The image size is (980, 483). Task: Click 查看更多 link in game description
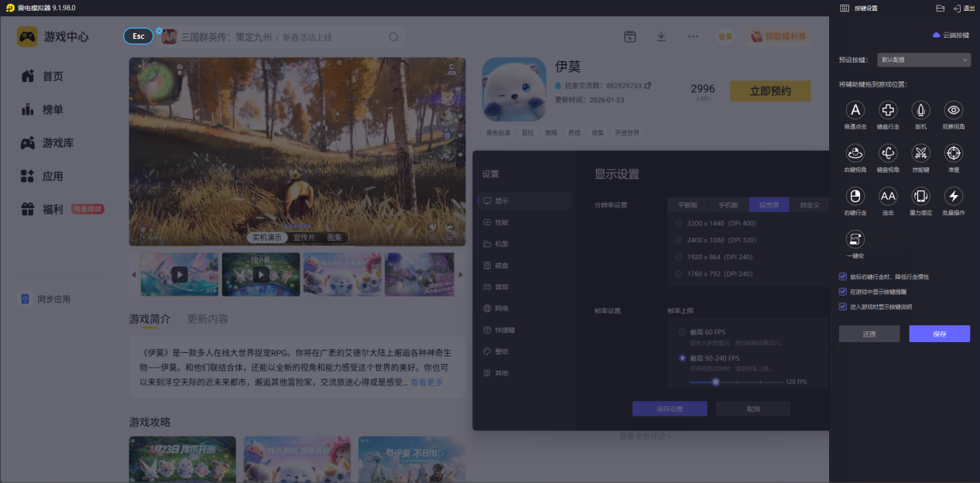tap(427, 382)
